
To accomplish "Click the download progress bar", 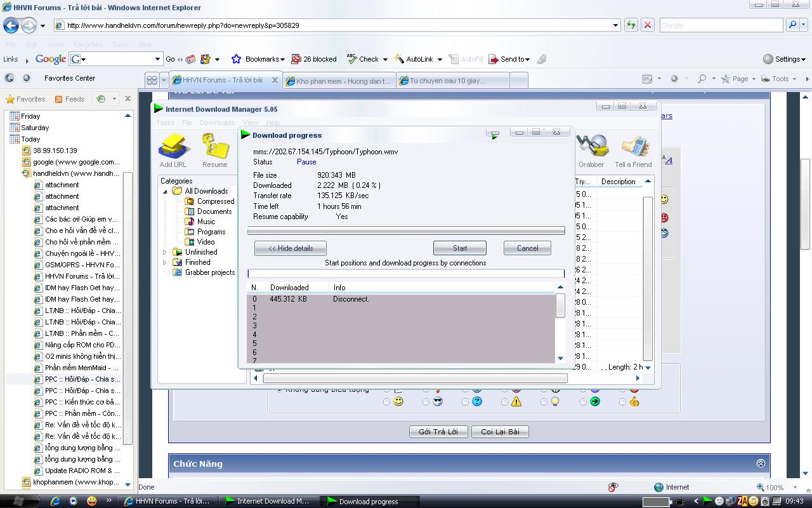I will [405, 231].
